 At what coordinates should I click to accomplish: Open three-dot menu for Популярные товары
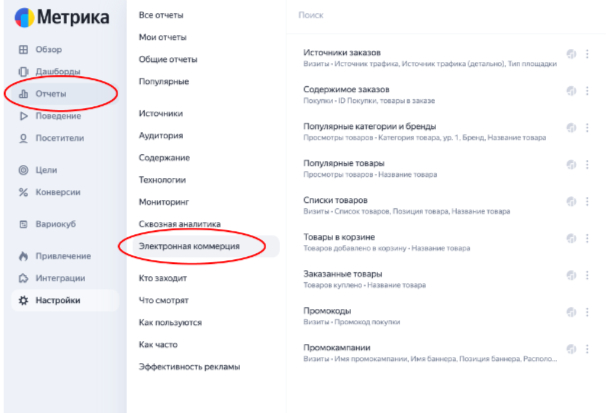pyautogui.click(x=587, y=165)
